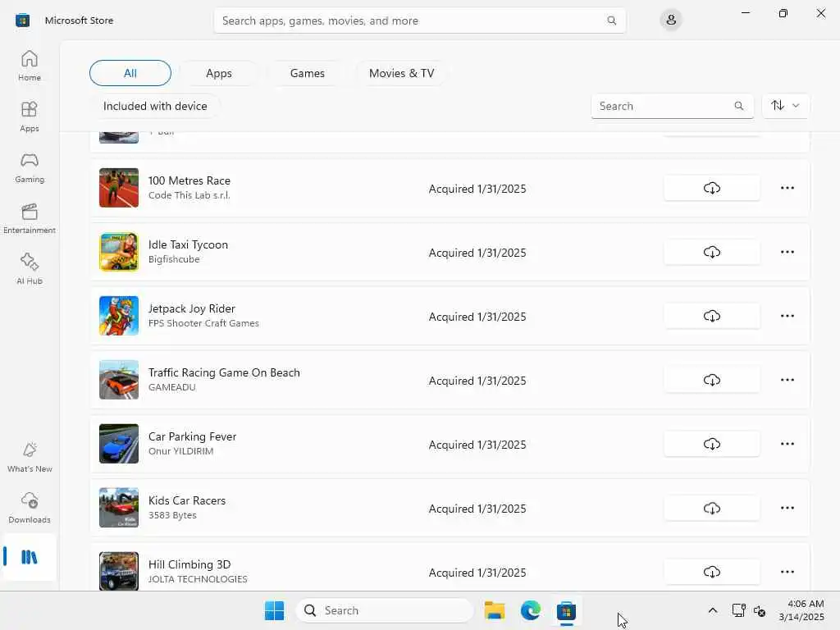
Task: Click Microsoft Store taskbar icon
Action: (x=566, y=610)
